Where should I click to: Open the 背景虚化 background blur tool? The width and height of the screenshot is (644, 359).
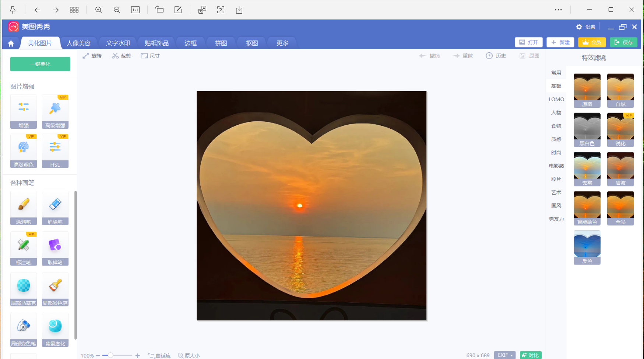tap(55, 330)
